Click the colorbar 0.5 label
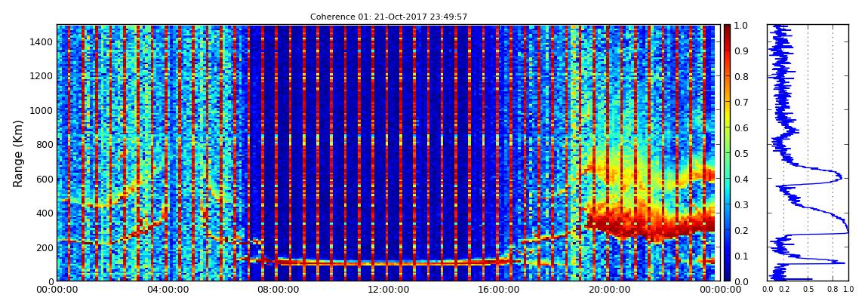Image resolution: width=868 pixels, height=307 pixels. (743, 153)
